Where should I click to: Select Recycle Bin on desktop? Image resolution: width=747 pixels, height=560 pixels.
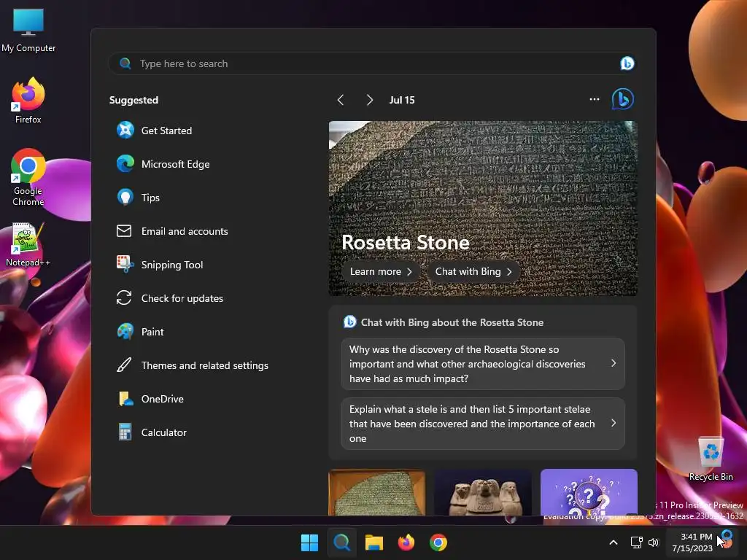(x=711, y=459)
